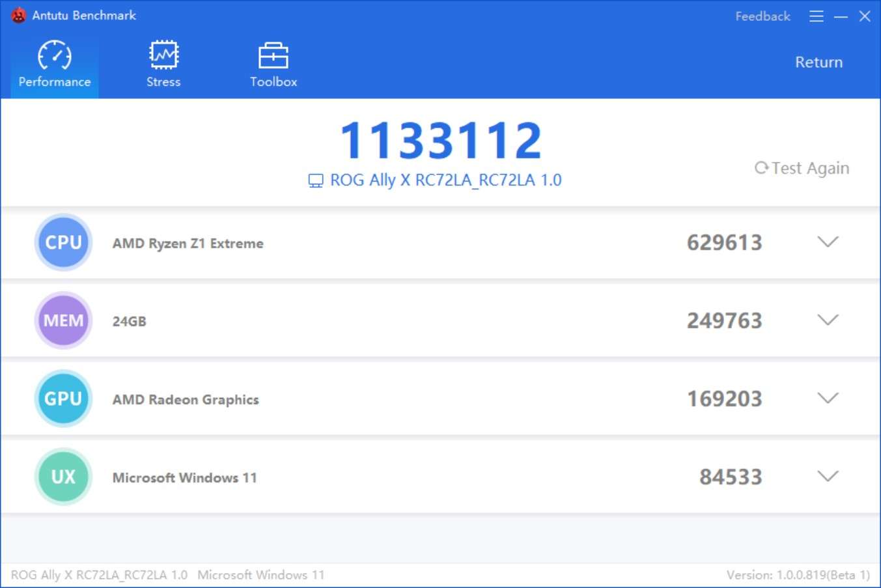Click the CPU circle badge

63,242
